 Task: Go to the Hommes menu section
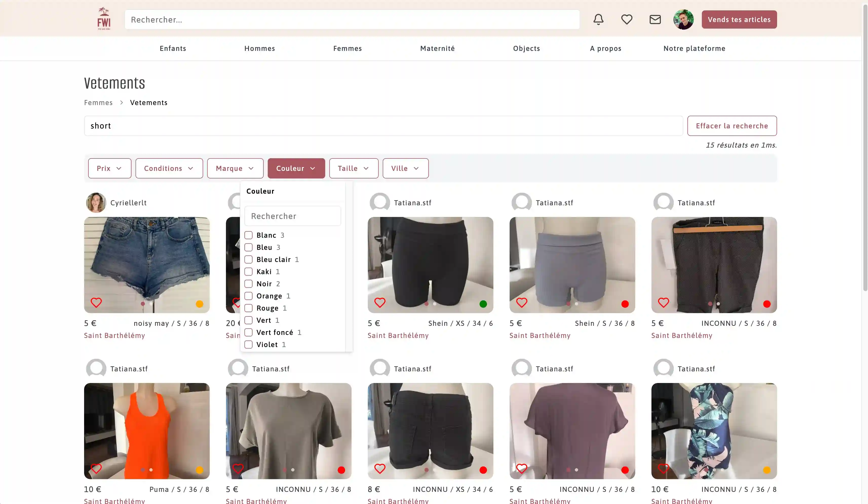[x=259, y=49]
